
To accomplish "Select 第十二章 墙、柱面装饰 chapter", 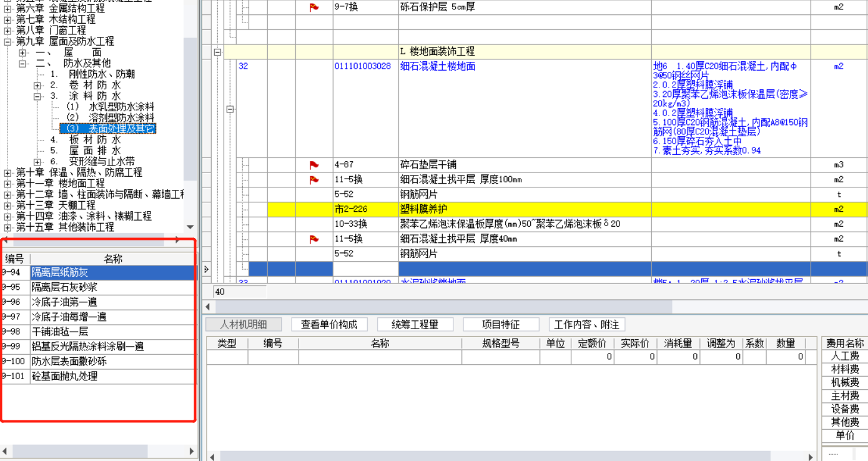I will click(101, 195).
